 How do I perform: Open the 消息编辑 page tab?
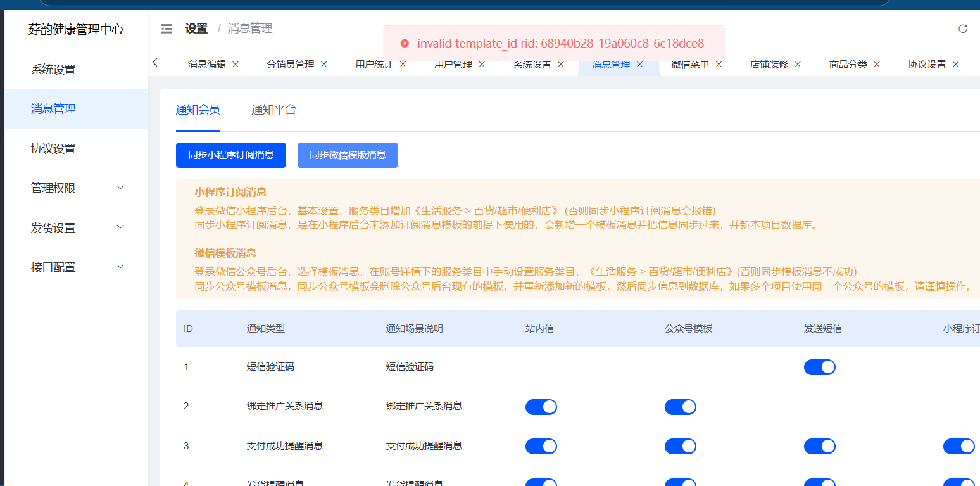click(207, 65)
